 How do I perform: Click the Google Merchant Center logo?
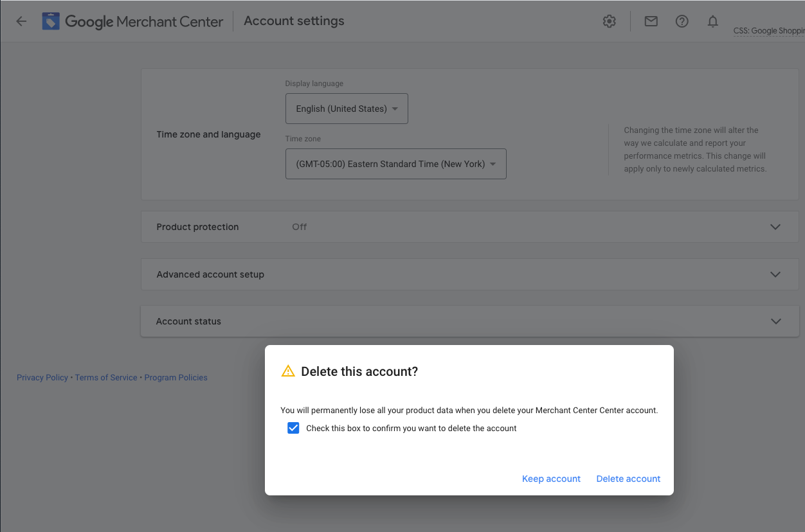click(x=132, y=21)
